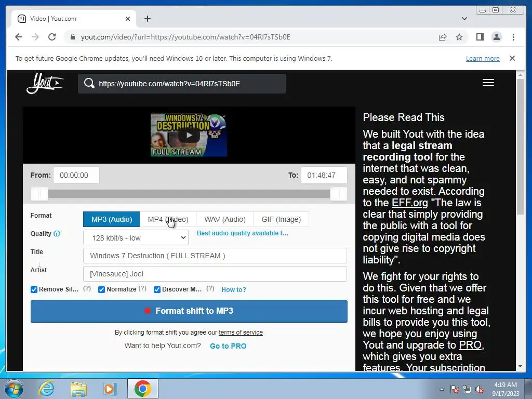Click the right trim slider handle
532x399 pixels.
338,194
